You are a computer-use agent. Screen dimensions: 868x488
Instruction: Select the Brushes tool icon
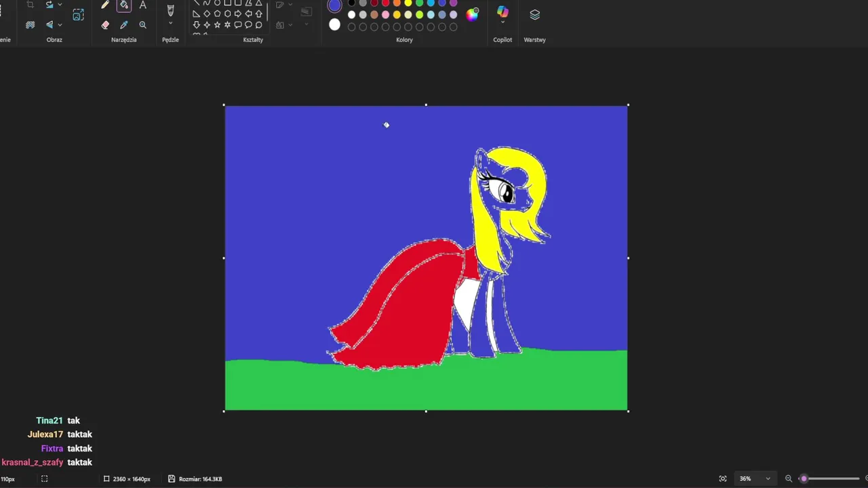click(x=170, y=10)
